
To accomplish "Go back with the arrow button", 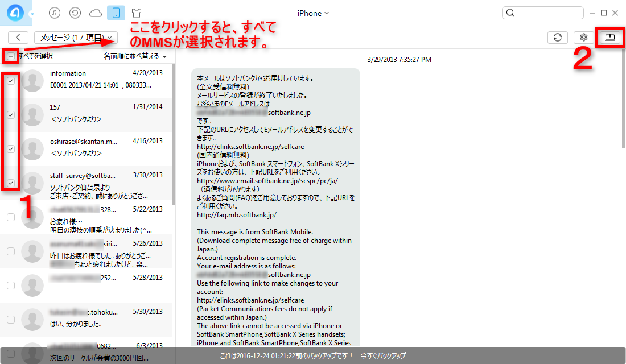I will coord(18,37).
